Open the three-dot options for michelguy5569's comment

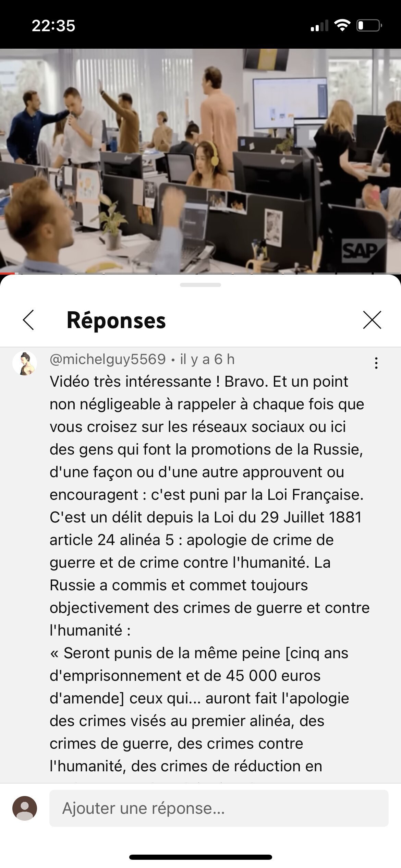point(376,363)
